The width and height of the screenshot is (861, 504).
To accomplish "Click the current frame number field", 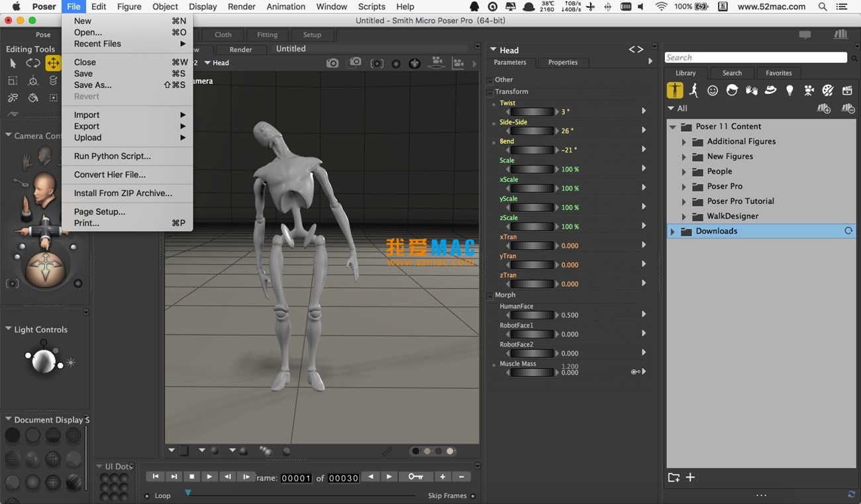I will (296, 478).
